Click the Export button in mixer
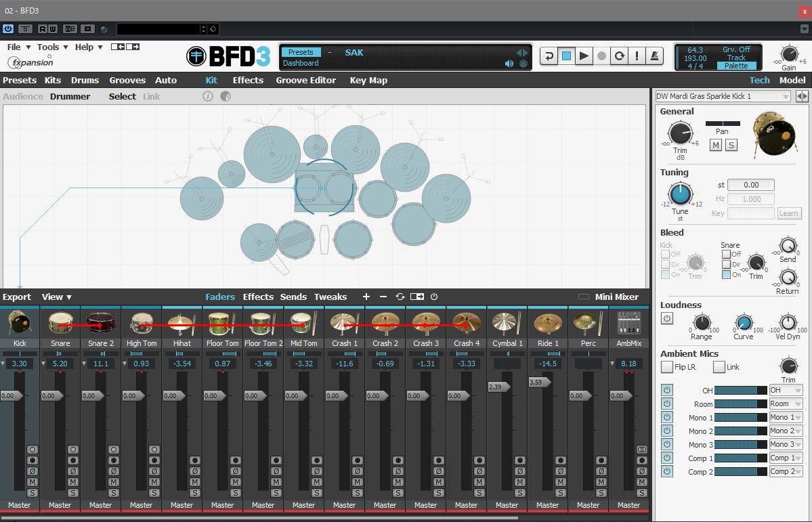 (x=16, y=297)
